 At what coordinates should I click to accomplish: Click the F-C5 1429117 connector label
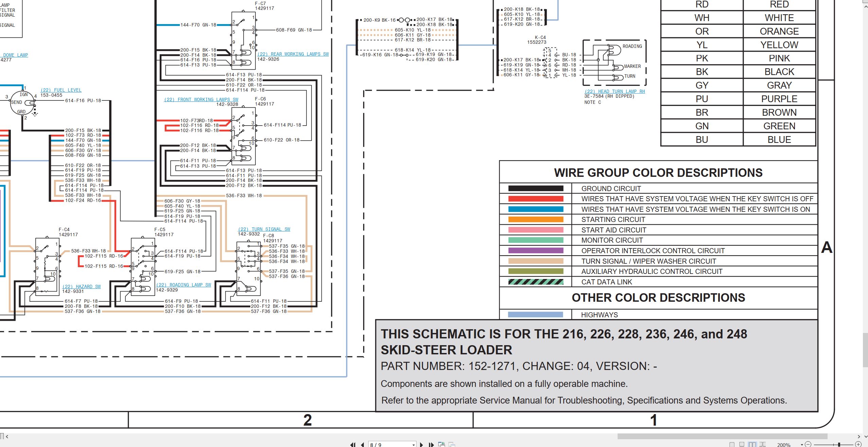point(164,232)
